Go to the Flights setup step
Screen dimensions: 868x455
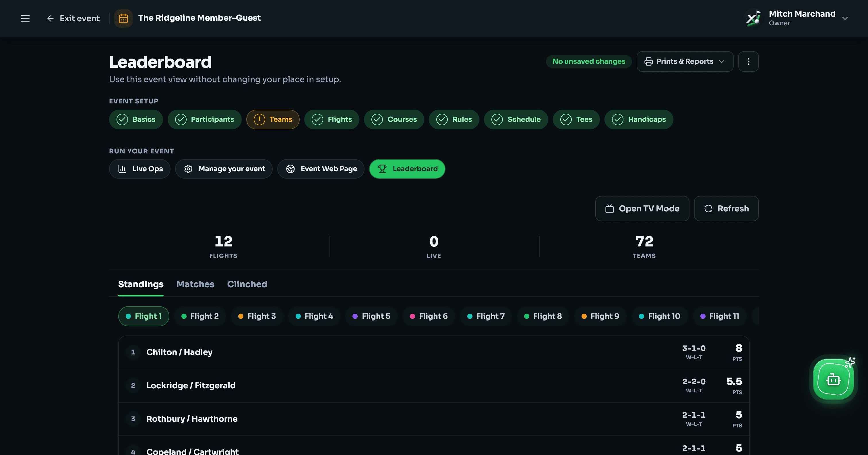click(332, 119)
